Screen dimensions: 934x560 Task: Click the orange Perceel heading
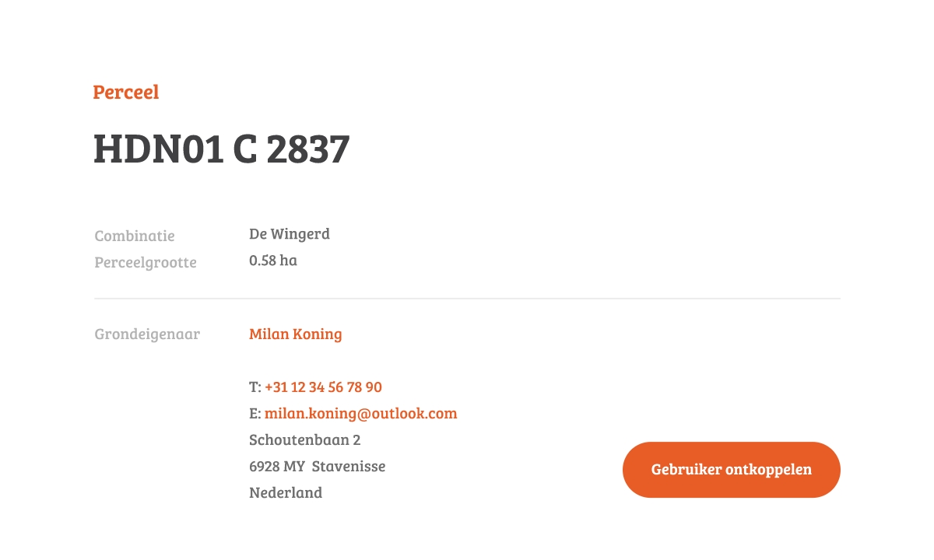(x=126, y=92)
